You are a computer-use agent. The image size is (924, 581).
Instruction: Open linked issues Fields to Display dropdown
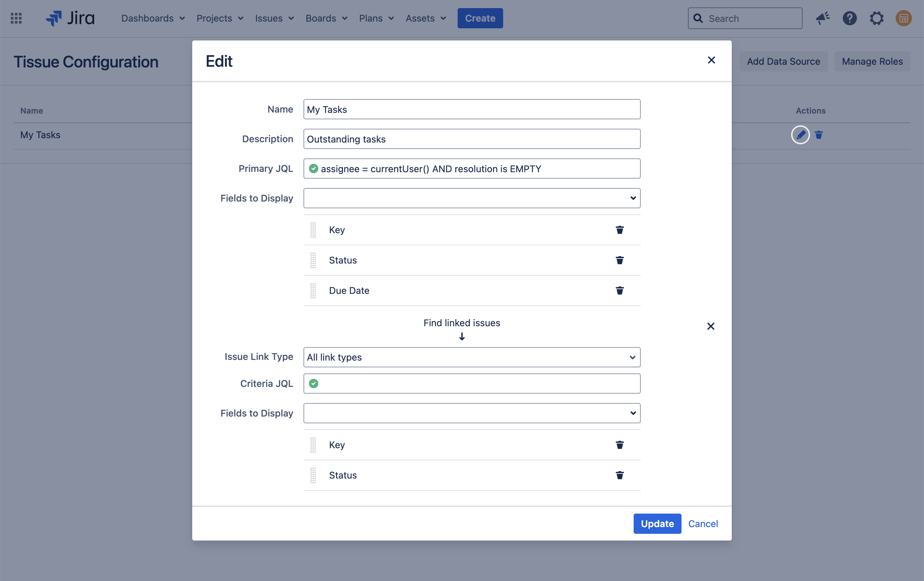tap(471, 413)
